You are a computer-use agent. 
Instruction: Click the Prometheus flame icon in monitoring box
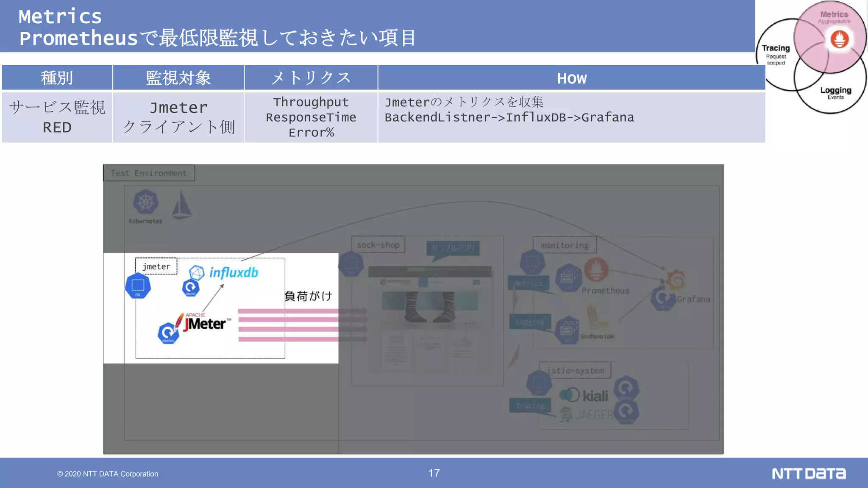coord(596,269)
